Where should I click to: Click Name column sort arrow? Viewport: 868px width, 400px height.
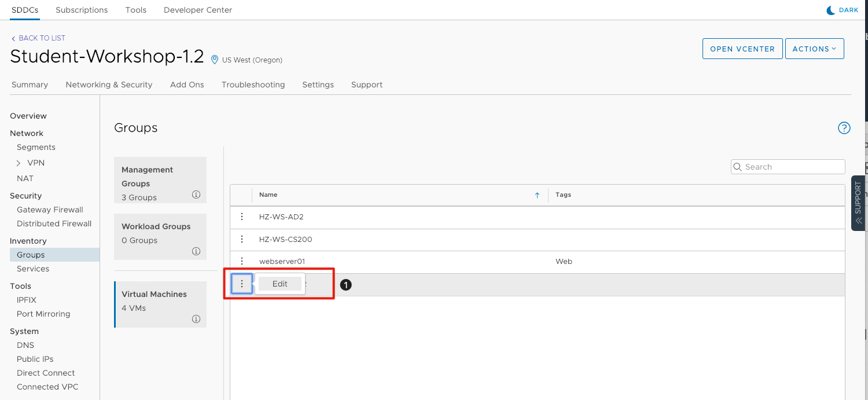(537, 195)
